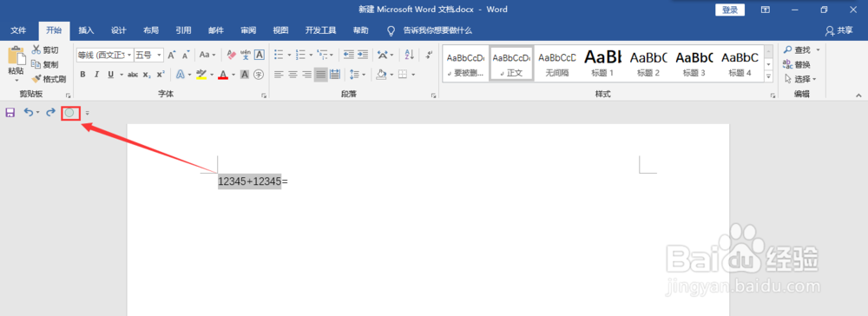Center the text
Image resolution: width=868 pixels, height=316 pixels.
click(x=293, y=74)
